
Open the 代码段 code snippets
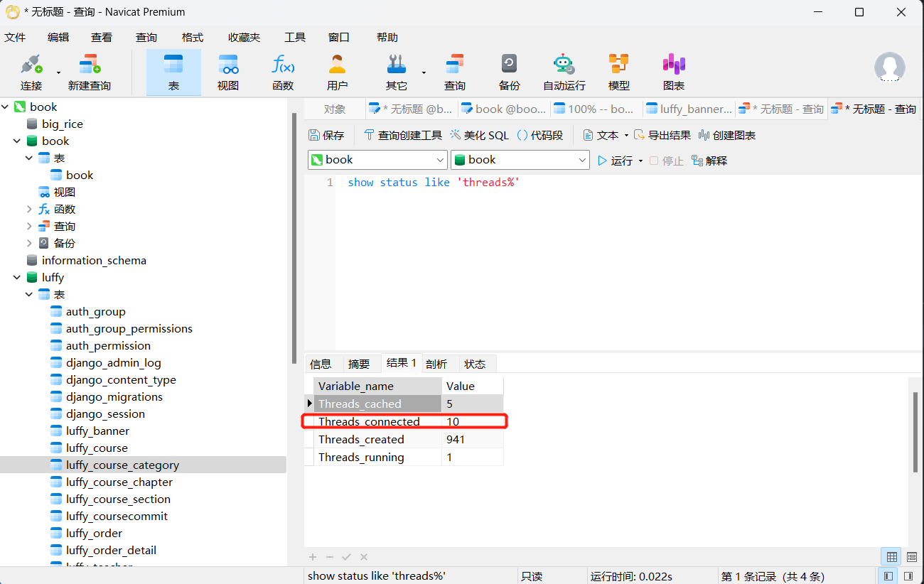539,135
